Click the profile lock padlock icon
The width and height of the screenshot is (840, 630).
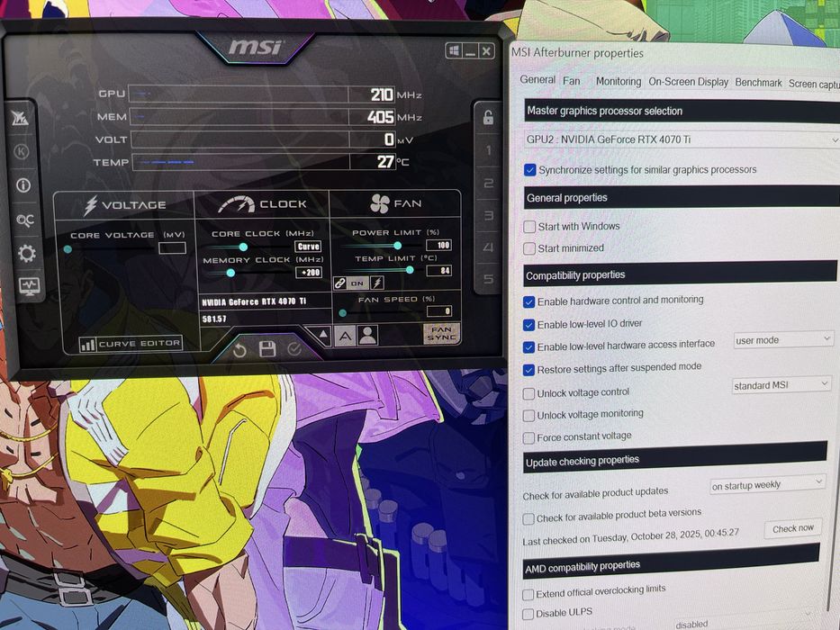coord(488,117)
